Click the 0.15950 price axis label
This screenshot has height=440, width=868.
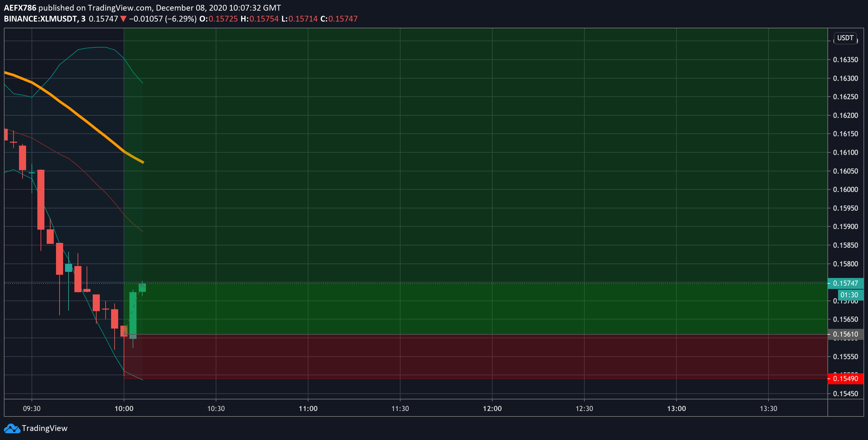point(845,208)
